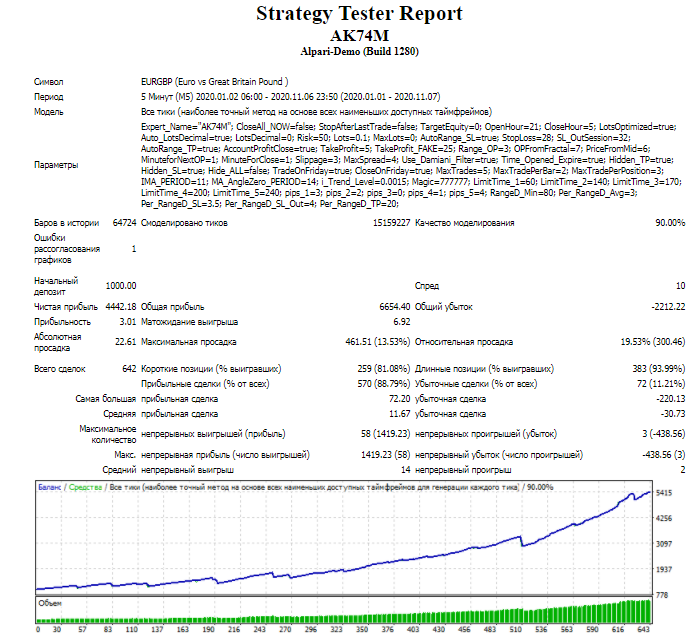Click the Символ label

click(49, 82)
